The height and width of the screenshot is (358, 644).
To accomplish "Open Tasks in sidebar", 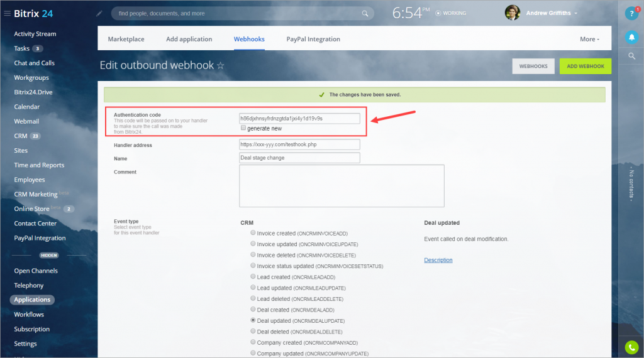I will click(22, 48).
